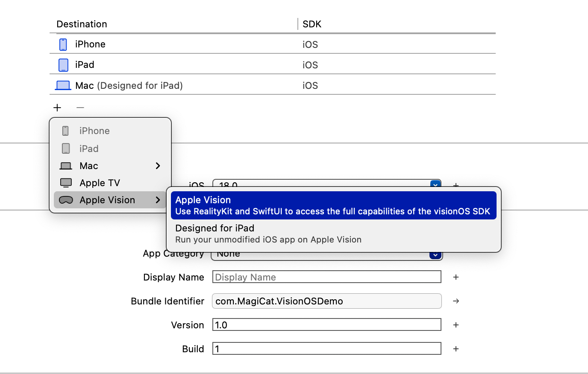Click the Mac laptop icon in destination table
This screenshot has height=374, width=588.
coord(63,85)
